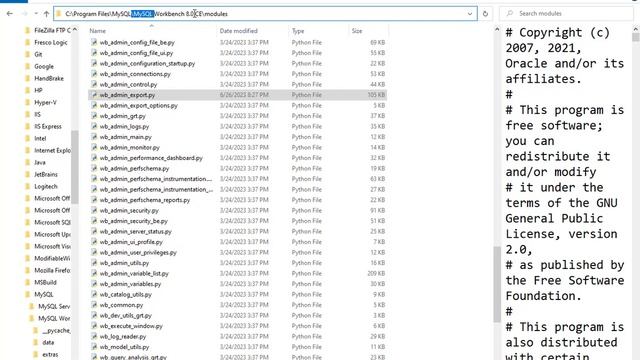Viewport: 640px width, 360px height.
Task: Select wb_admin_utils.py file icon
Action: click(94, 263)
